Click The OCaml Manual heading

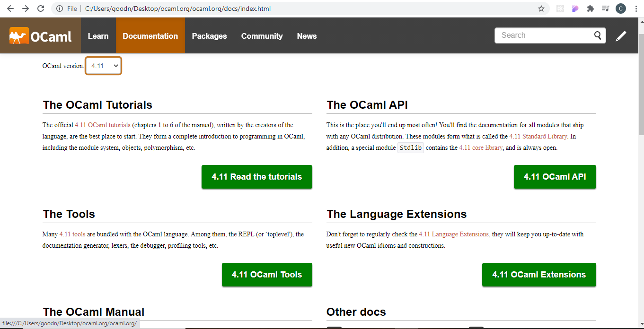[x=94, y=312]
